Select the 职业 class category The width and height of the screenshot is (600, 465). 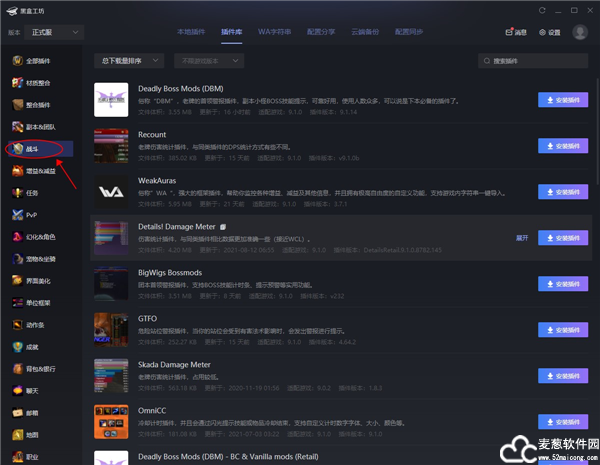25,457
